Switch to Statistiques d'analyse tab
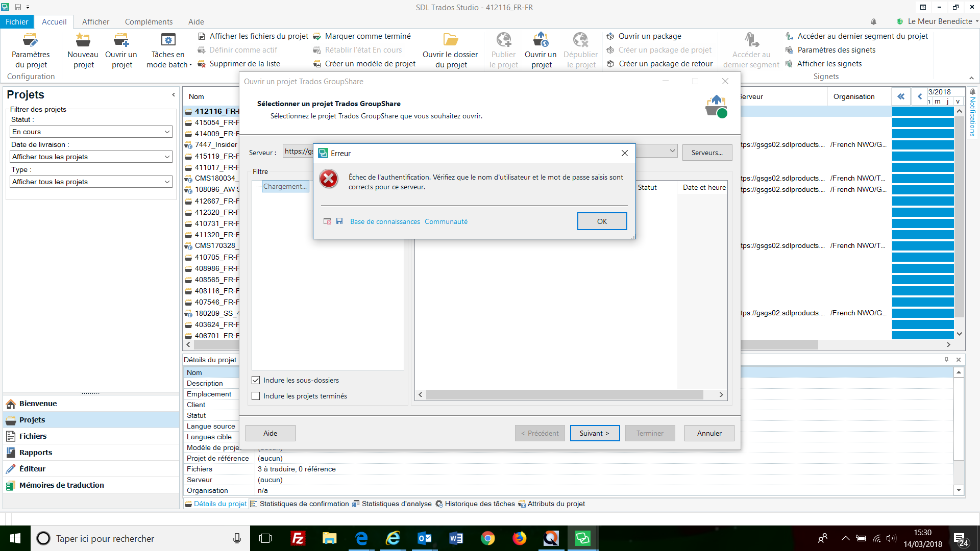Screen dimensions: 980x551 pos(392,504)
